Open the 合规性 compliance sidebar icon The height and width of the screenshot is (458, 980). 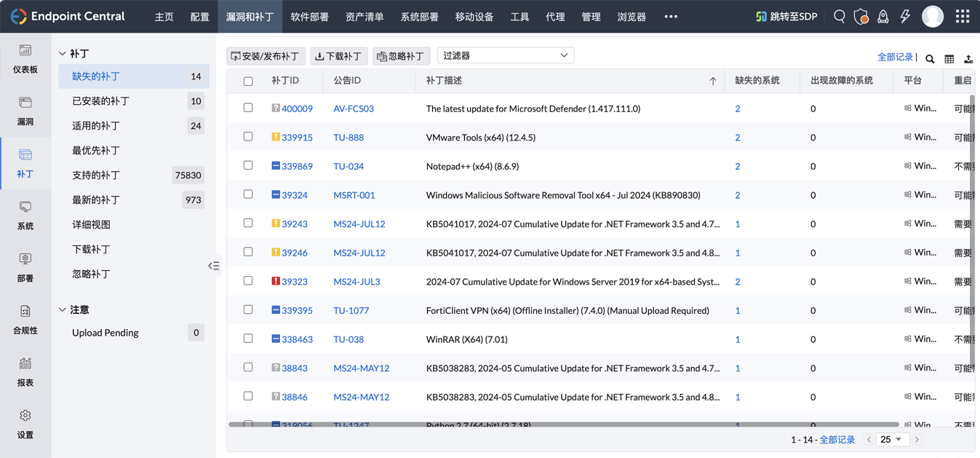coord(25,312)
